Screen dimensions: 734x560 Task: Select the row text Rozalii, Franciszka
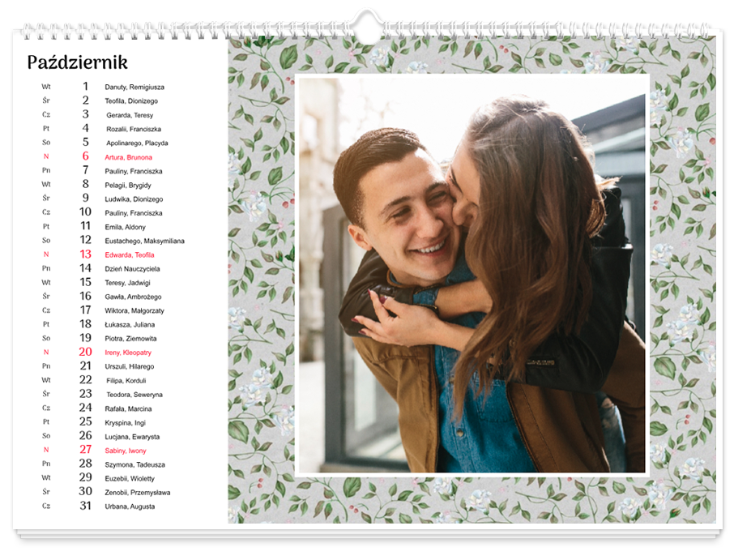click(x=134, y=129)
